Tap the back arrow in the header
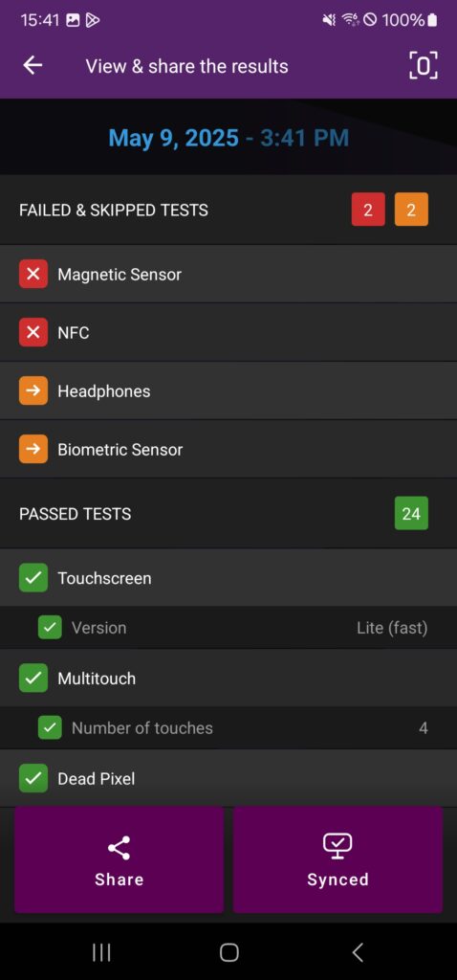Screen dimensions: 457x980 33,65
